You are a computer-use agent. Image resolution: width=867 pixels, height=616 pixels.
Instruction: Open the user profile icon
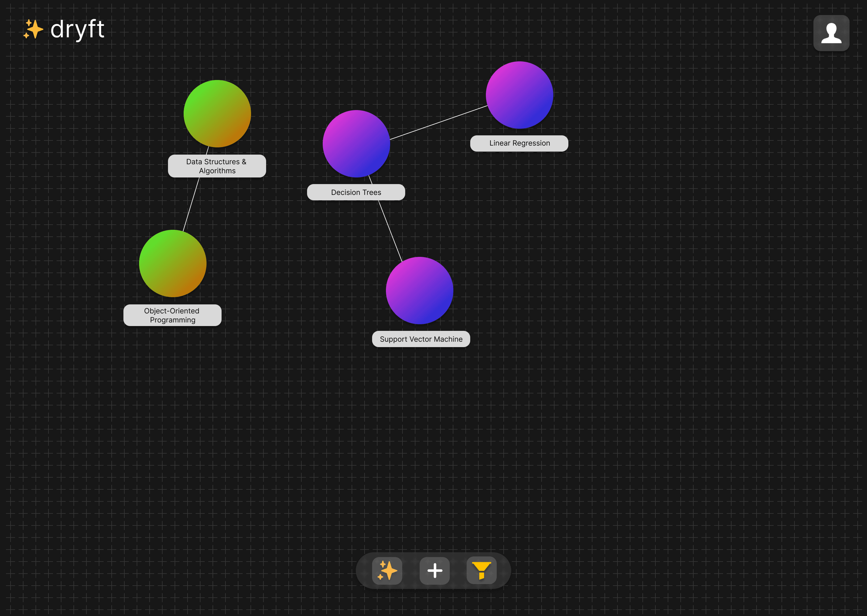pyautogui.click(x=831, y=33)
